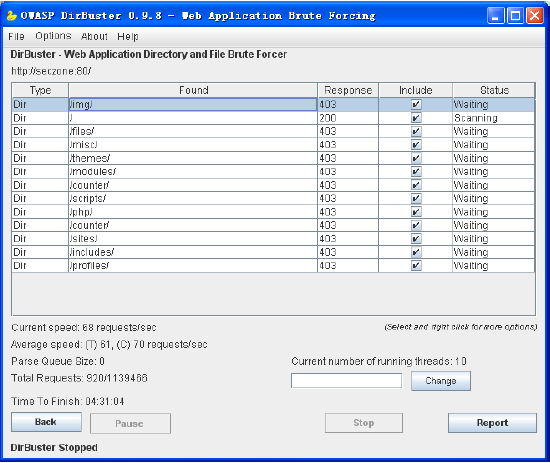This screenshot has height=463, width=550.
Task: Sort by the Response column header
Action: click(x=348, y=90)
